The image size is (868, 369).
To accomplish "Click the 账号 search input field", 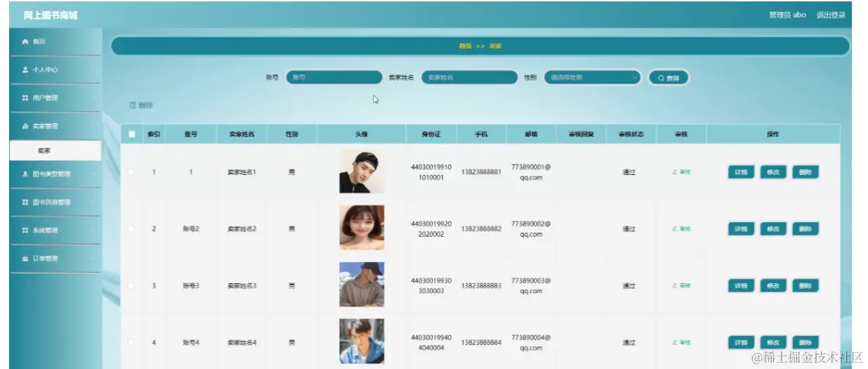I will pyautogui.click(x=334, y=77).
